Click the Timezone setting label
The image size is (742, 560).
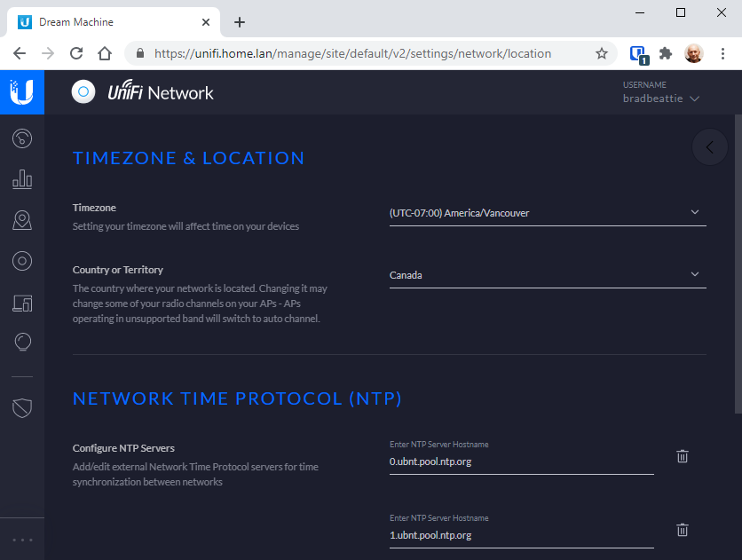coord(94,208)
